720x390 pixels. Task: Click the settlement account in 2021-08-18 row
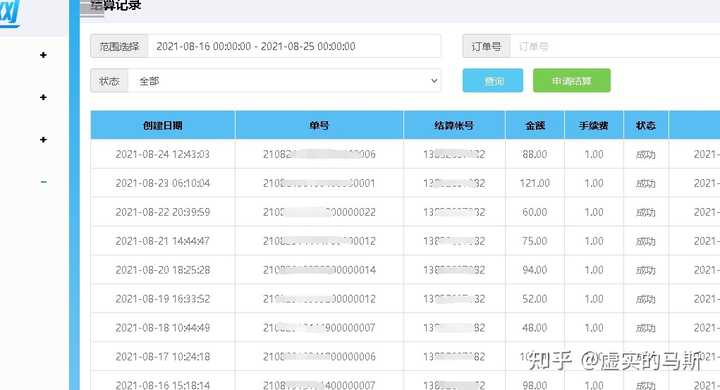[x=454, y=328]
